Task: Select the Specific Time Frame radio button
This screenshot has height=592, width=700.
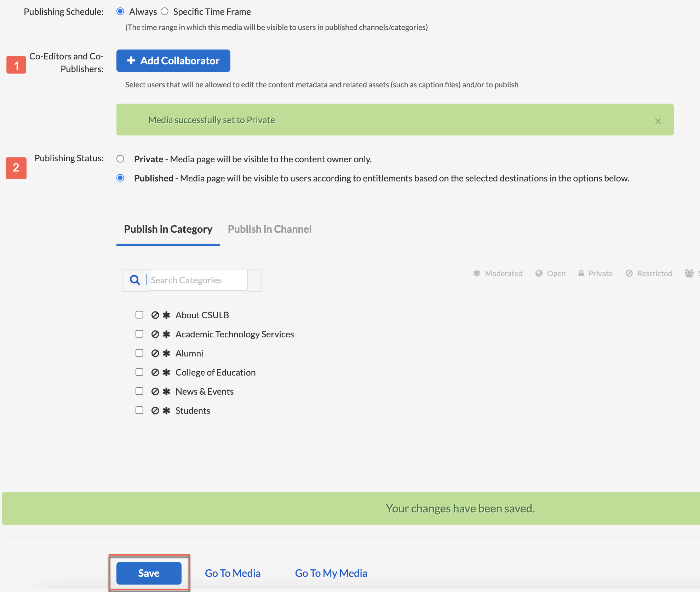Action: click(165, 11)
